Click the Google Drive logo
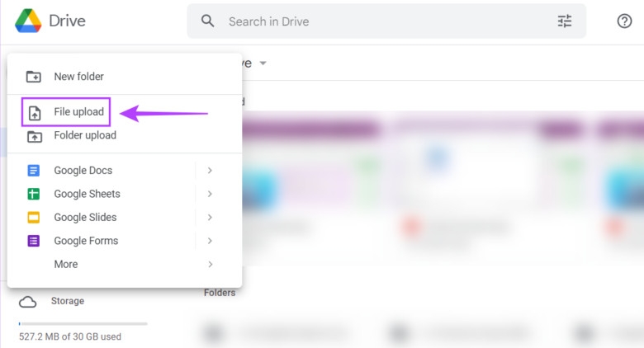 click(28, 21)
